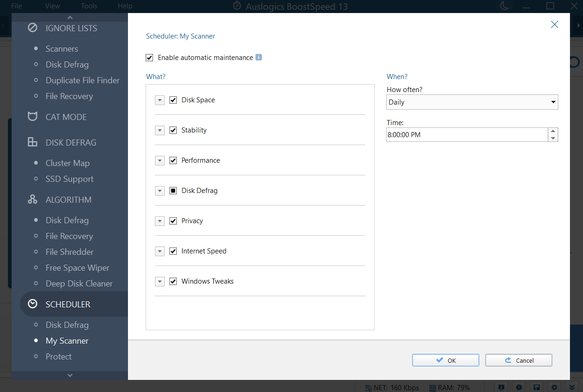Click the up arrow above the settings sidebar
This screenshot has width=583, height=392.
(70, 17)
